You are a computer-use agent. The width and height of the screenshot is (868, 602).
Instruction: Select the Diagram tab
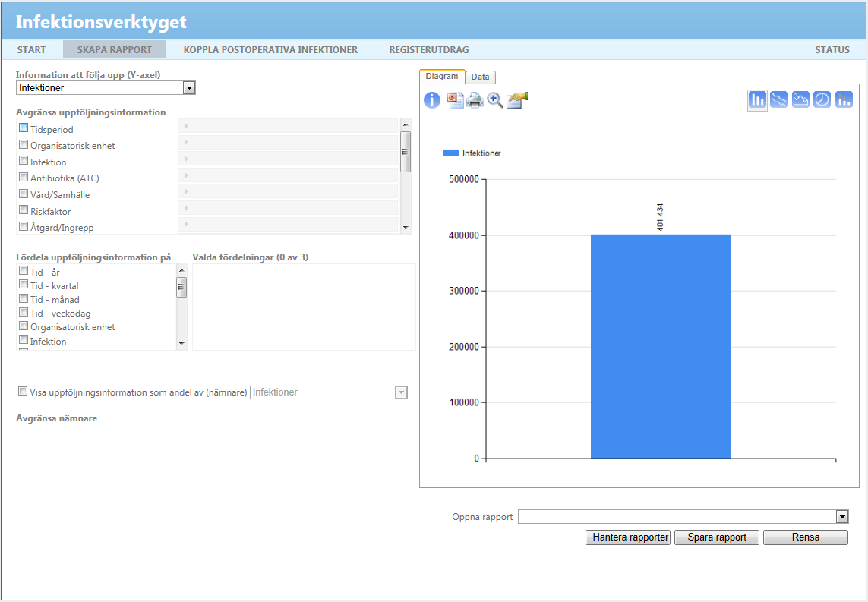(442, 77)
